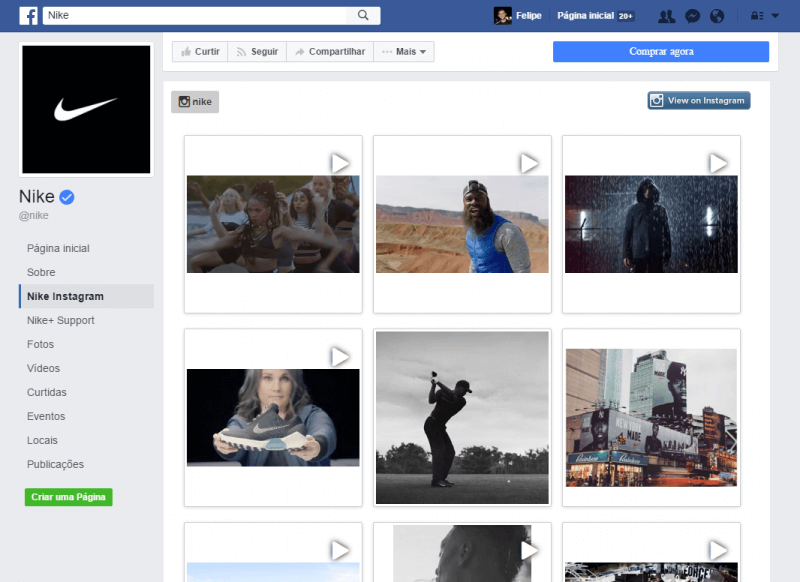Click the Compartilhar button
Image resolution: width=800 pixels, height=582 pixels.
coord(330,52)
